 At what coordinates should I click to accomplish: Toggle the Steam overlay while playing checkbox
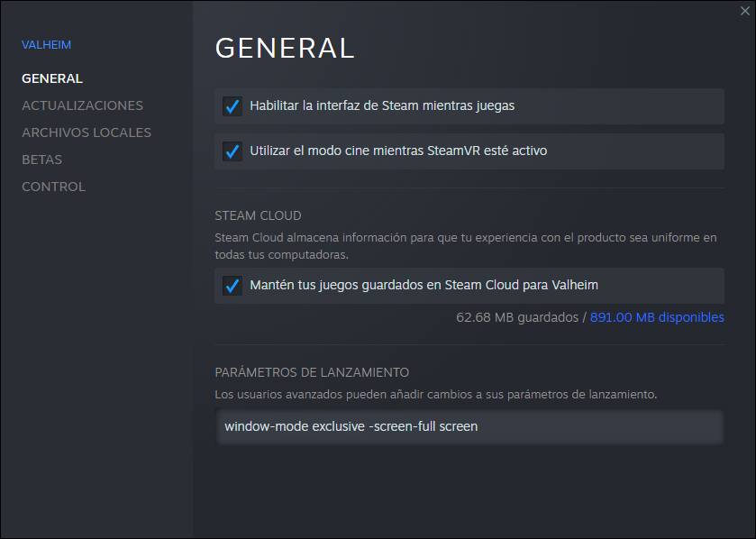tap(232, 106)
